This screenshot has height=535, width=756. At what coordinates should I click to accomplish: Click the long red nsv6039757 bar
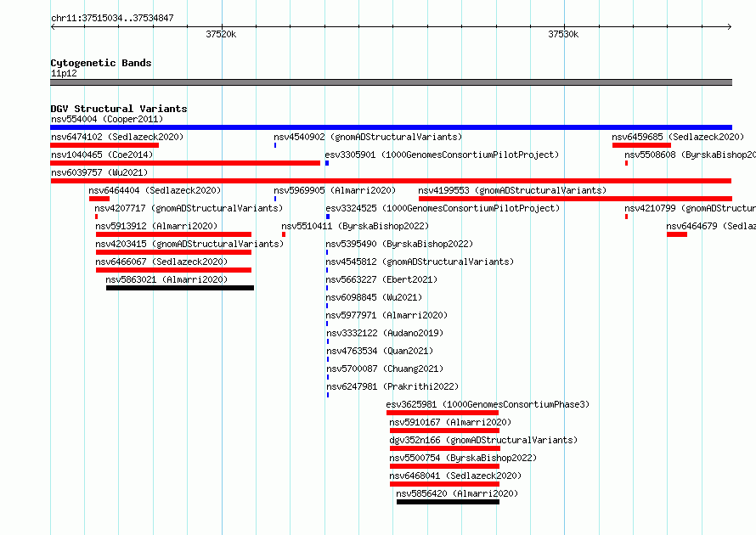pos(391,181)
